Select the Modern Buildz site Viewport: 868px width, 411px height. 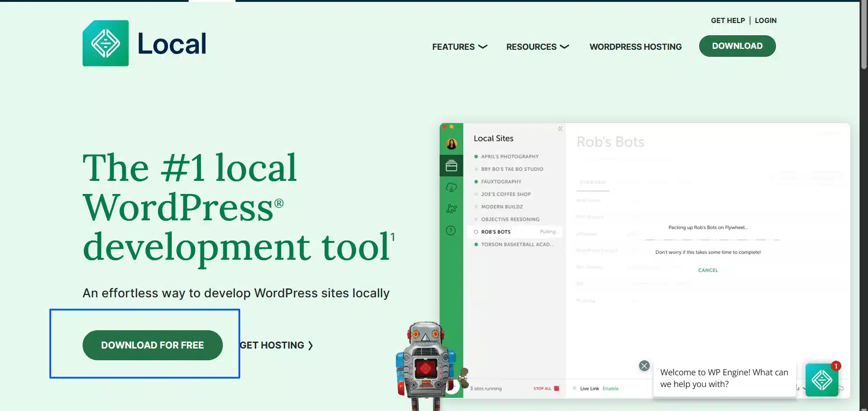(x=502, y=207)
